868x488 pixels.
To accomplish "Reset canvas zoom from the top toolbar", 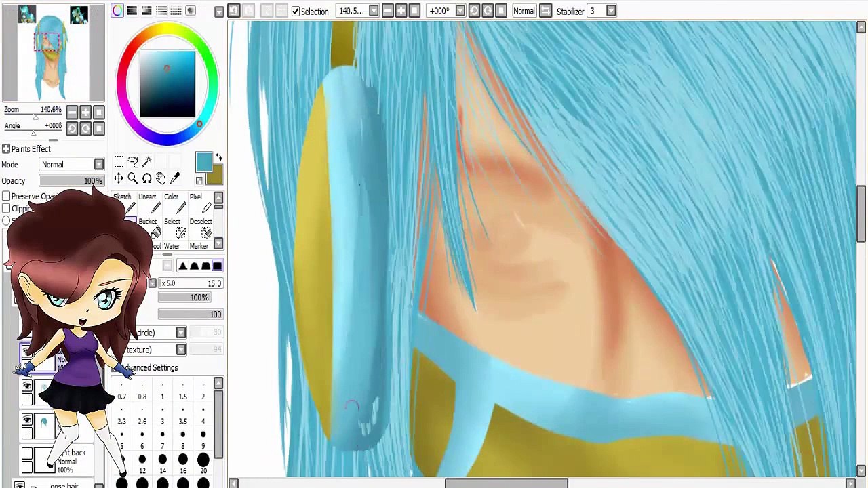I will pyautogui.click(x=415, y=11).
